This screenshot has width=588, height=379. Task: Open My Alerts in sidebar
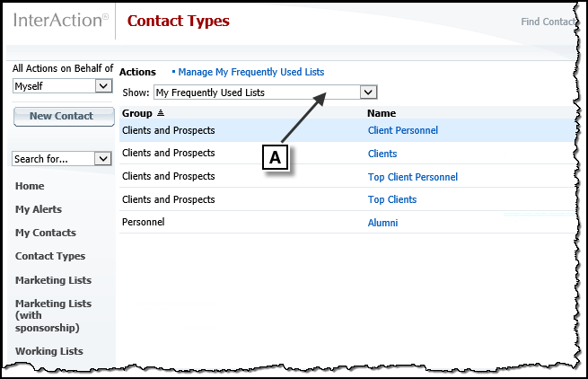[39, 209]
